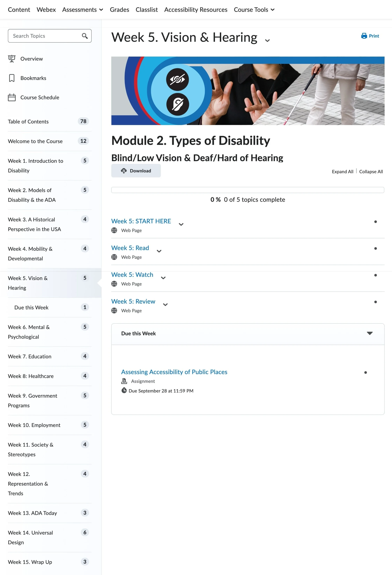The image size is (392, 575).
Task: Open Assessing Accessibility of Public Places link
Action: pos(174,372)
